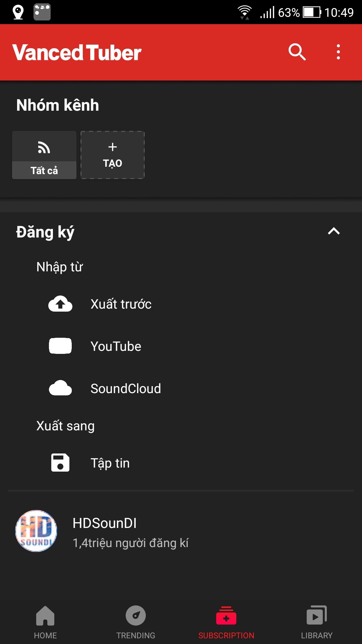The image size is (362, 644).
Task: Select the Tất cả channel group
Action: click(x=44, y=155)
